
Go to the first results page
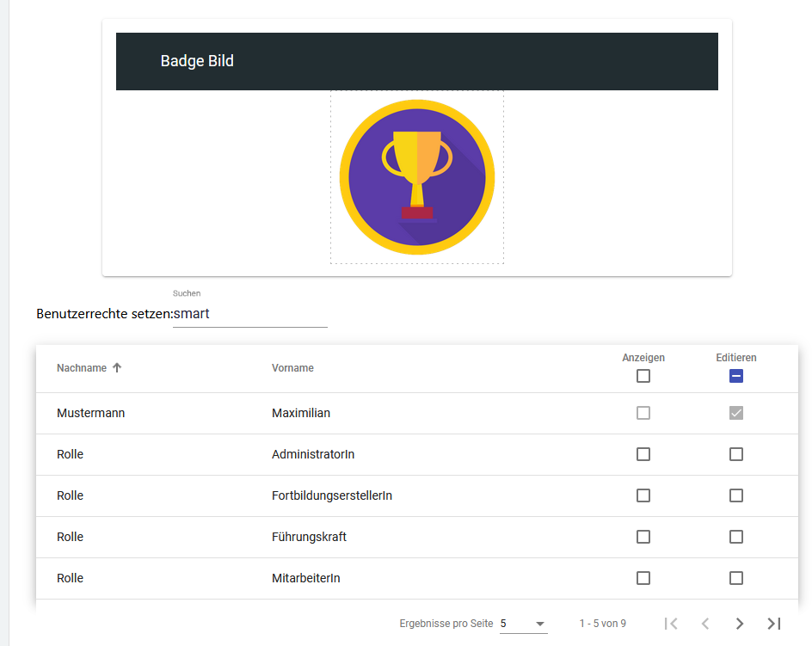(x=672, y=624)
